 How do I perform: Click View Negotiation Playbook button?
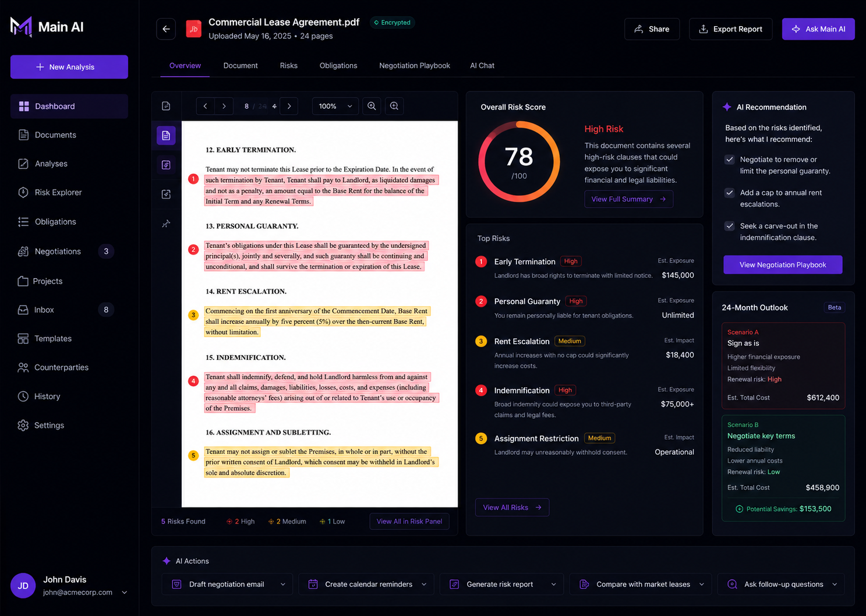coord(783,265)
